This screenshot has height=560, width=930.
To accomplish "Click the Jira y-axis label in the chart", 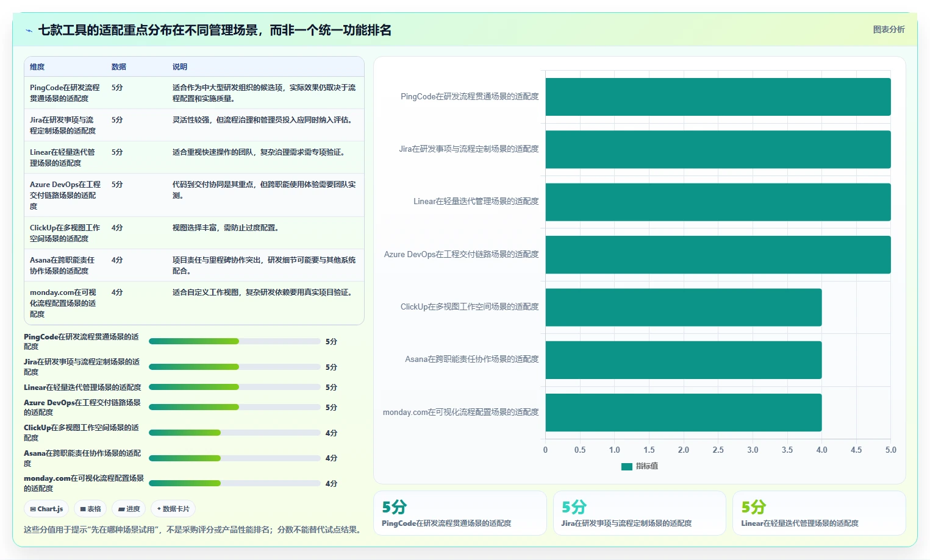I will point(469,149).
